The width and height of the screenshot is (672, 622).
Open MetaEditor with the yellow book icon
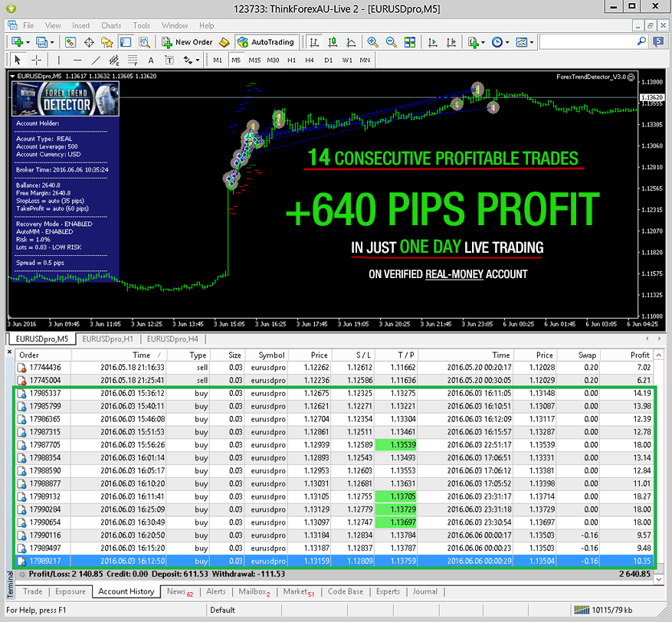pyautogui.click(x=225, y=42)
